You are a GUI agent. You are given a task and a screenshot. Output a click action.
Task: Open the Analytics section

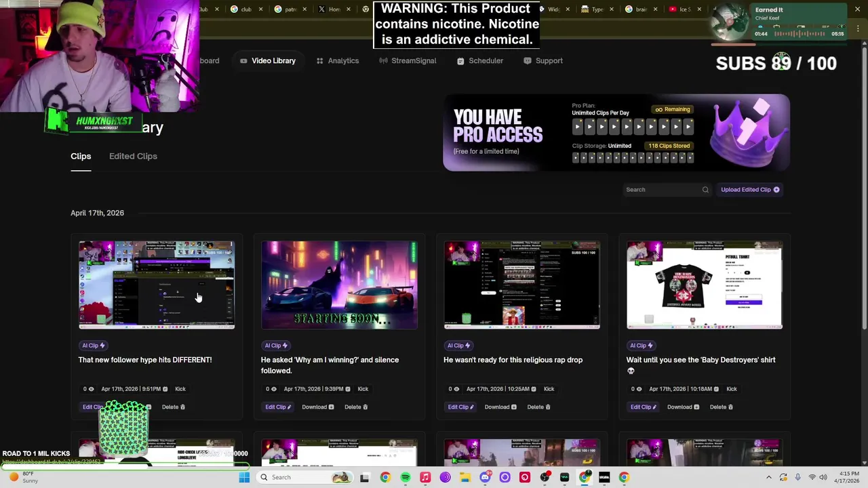click(337, 61)
